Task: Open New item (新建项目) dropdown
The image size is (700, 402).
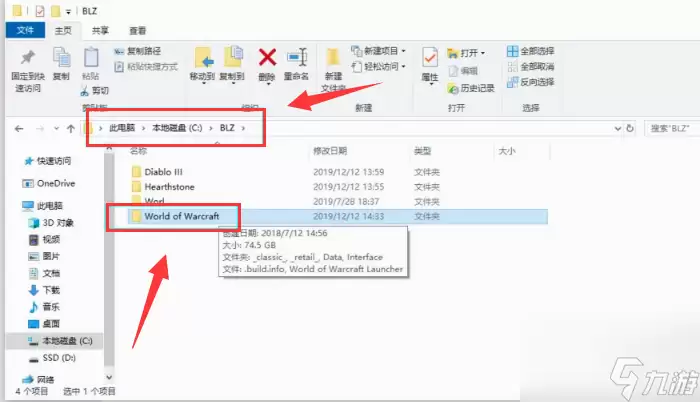Action: (x=378, y=51)
